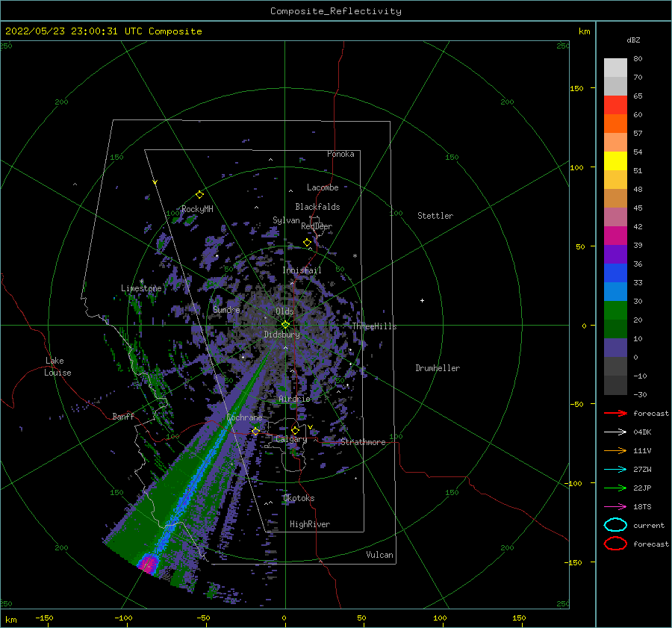This screenshot has height=628, width=672.
Task: Click the Ponoka label
Action: tap(340, 154)
